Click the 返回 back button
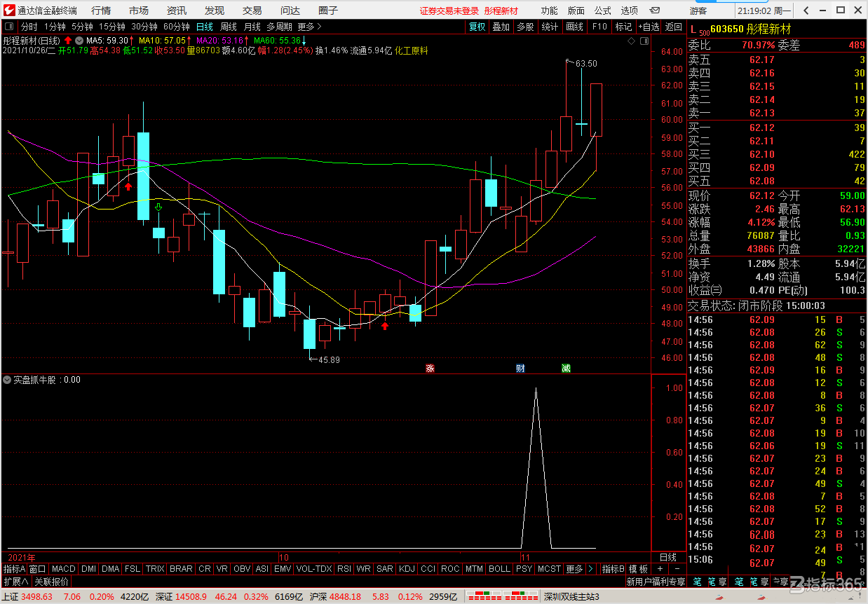 pyautogui.click(x=674, y=27)
